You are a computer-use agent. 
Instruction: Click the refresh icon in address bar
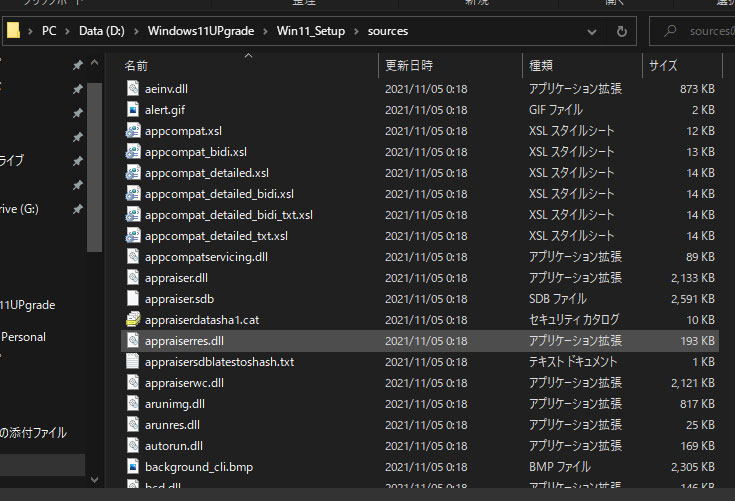coord(622,31)
